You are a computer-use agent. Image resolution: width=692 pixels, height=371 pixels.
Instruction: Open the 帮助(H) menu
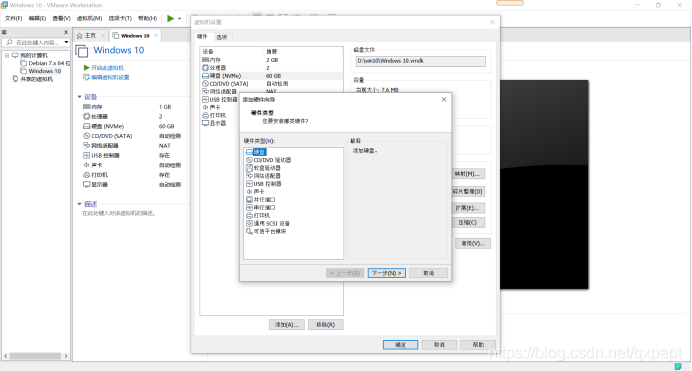[x=147, y=19]
